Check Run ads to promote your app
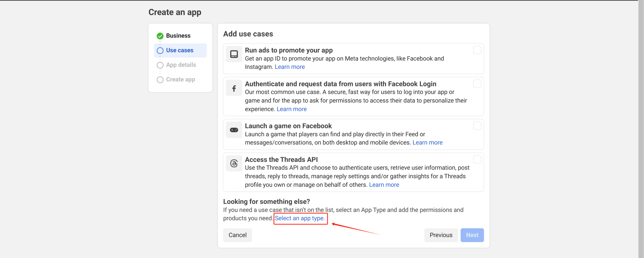 (x=477, y=50)
